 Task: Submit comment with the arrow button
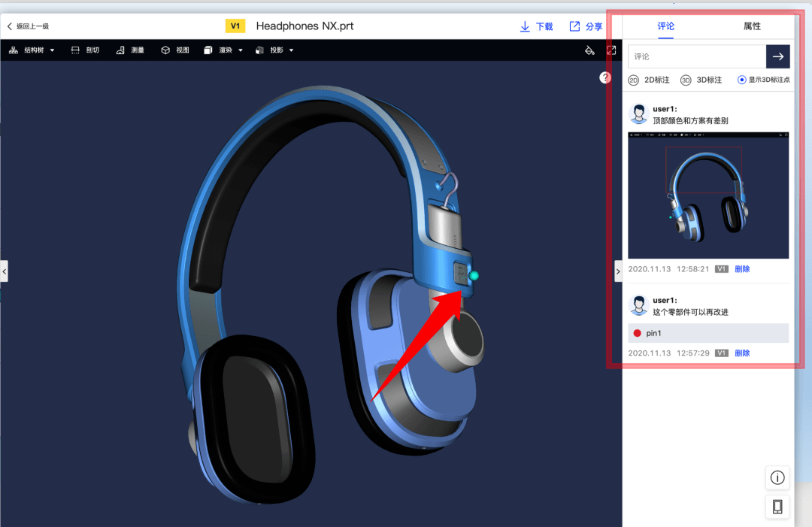778,56
